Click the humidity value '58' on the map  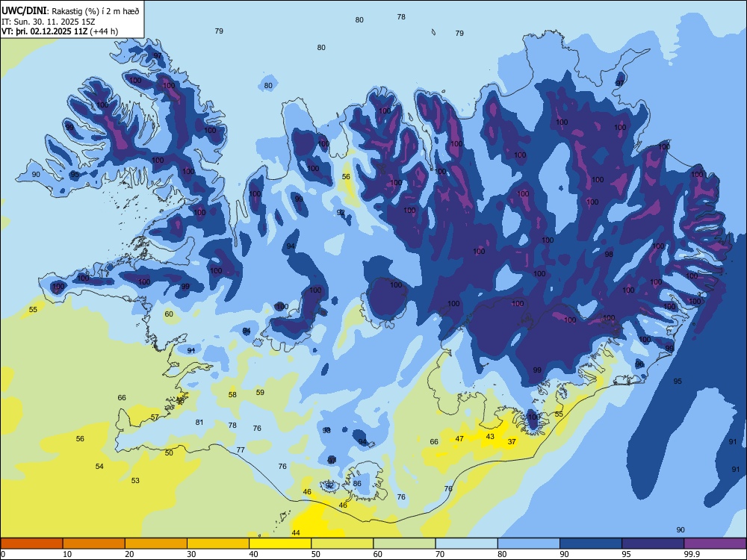232,394
